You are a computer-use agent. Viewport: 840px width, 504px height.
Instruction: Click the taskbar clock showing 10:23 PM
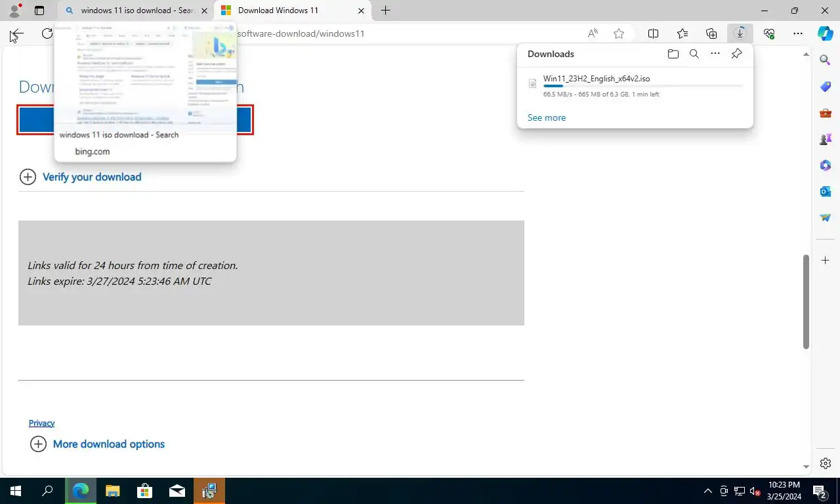click(783, 491)
